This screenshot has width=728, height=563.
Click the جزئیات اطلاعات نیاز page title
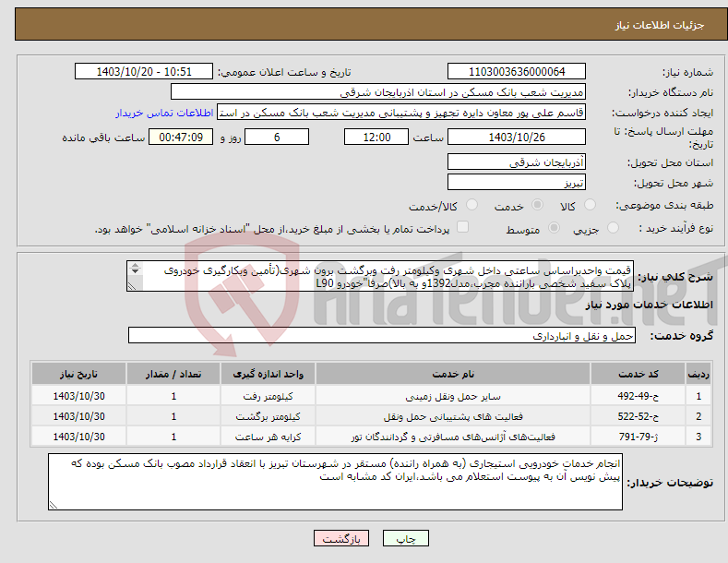(x=660, y=25)
